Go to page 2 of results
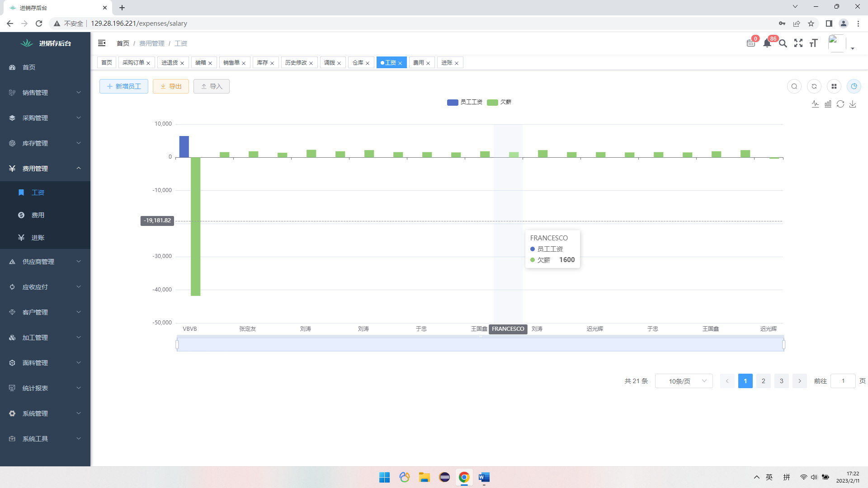Viewport: 868px width, 488px height. (764, 381)
